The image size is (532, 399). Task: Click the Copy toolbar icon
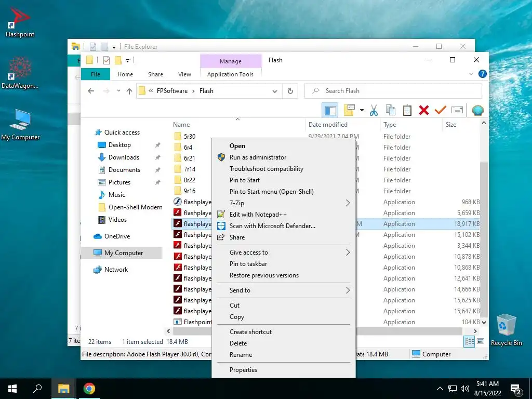click(391, 110)
